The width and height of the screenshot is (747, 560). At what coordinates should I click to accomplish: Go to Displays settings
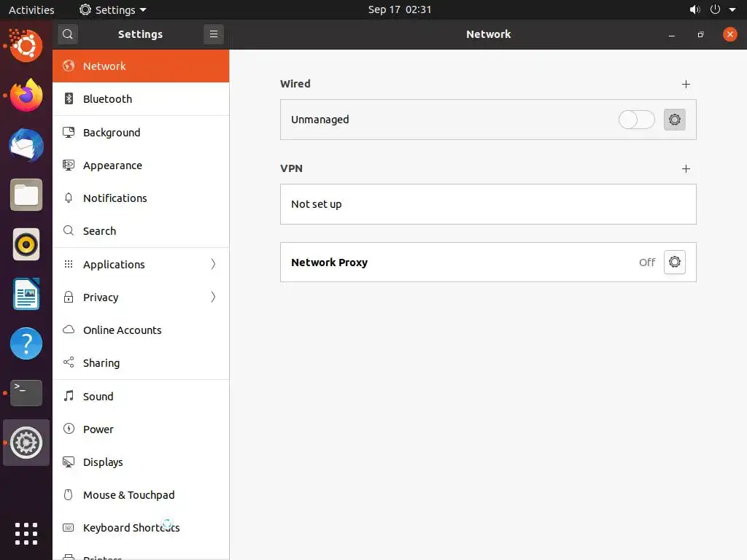pos(141,462)
